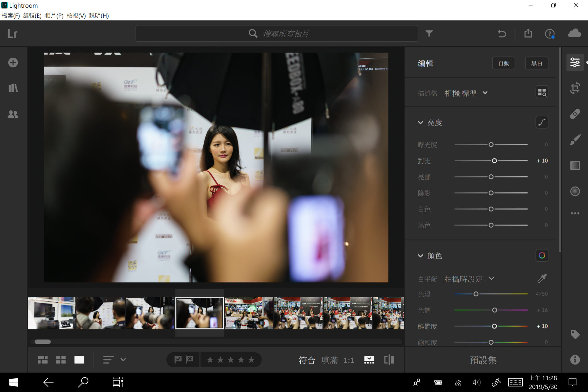Open the help question mark icon
This screenshot has height=392, width=588.
[550, 34]
